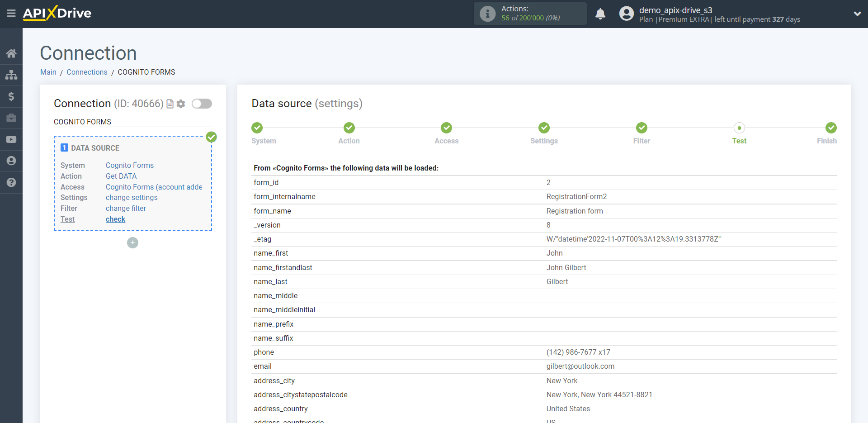Select the address_city value New York
Screen dimensions: 868x423
562,381
